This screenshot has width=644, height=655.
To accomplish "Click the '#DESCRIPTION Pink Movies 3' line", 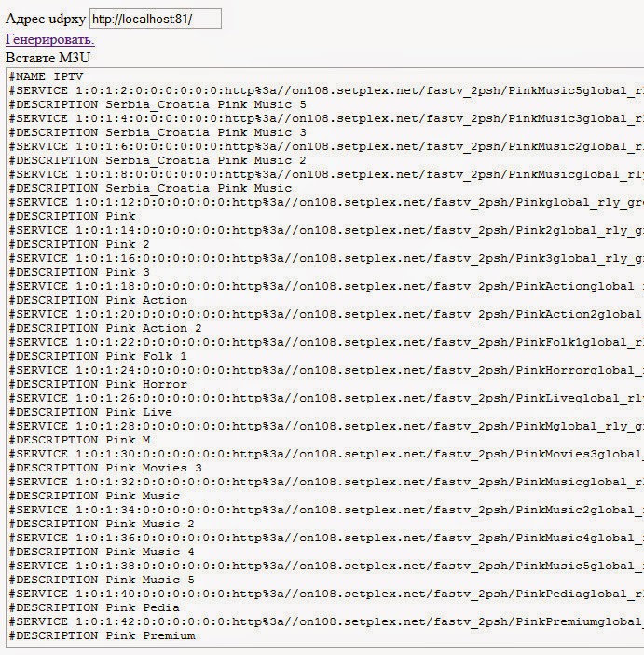I will tap(105, 469).
